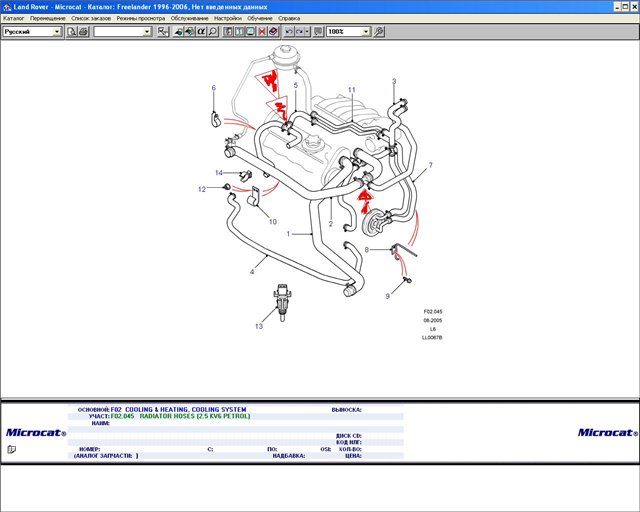Open the Настройки menu
640x512 pixels.
[x=228, y=18]
